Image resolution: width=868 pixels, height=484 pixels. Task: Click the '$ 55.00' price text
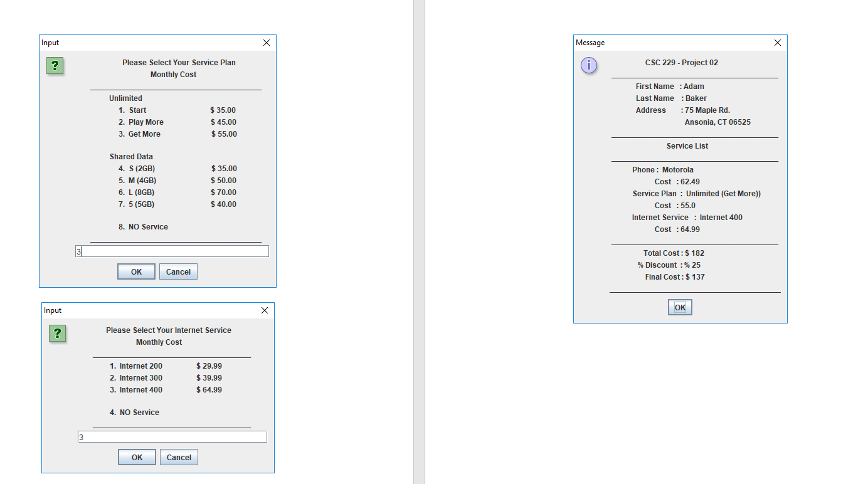(224, 134)
